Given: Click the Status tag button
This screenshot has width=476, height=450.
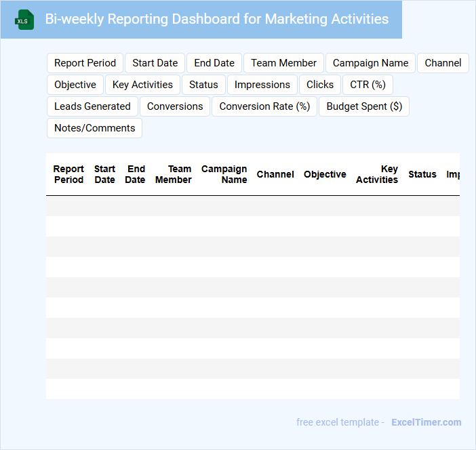Looking at the screenshot, I should 203,85.
